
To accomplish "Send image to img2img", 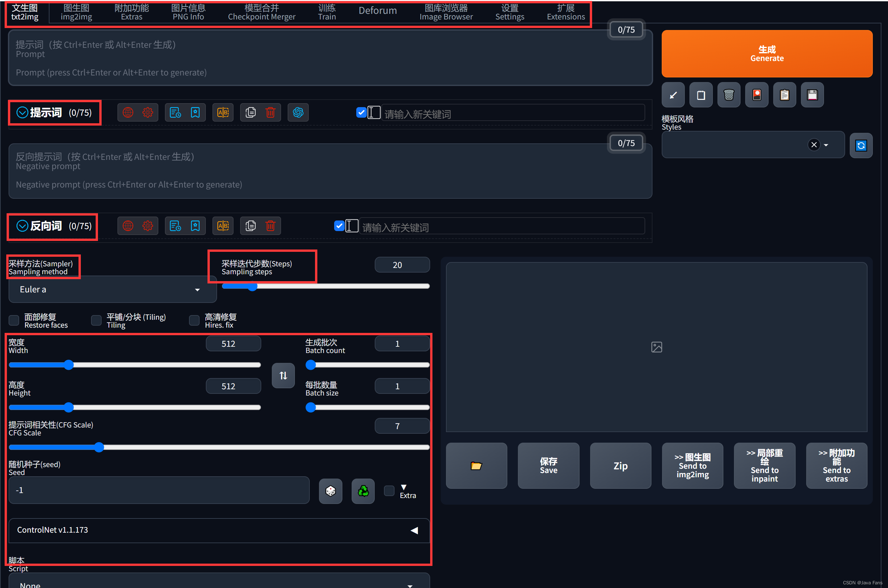I will pyautogui.click(x=692, y=466).
